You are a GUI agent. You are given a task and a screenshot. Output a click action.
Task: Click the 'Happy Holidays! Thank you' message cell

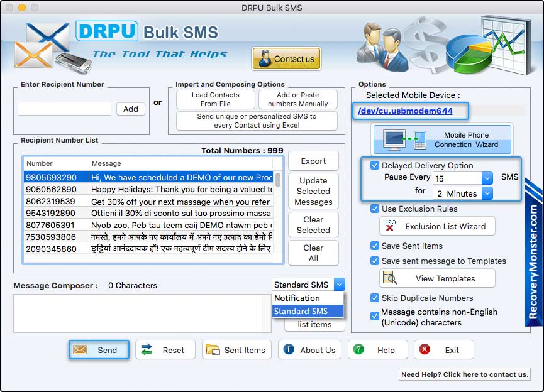(x=182, y=189)
